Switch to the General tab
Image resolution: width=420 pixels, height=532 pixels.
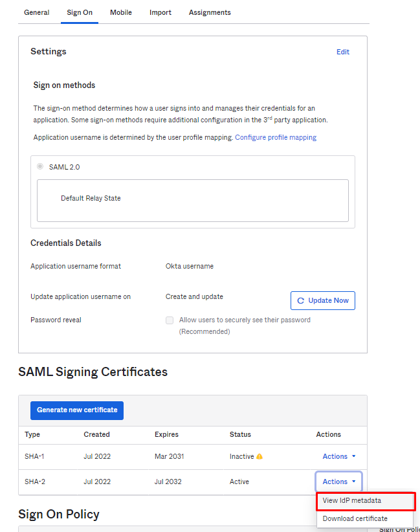pos(36,12)
